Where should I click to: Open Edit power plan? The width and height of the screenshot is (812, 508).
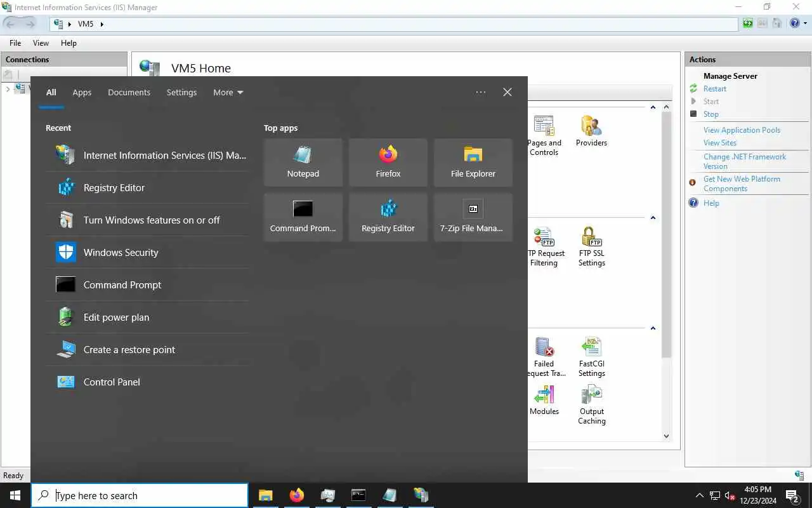point(147,317)
